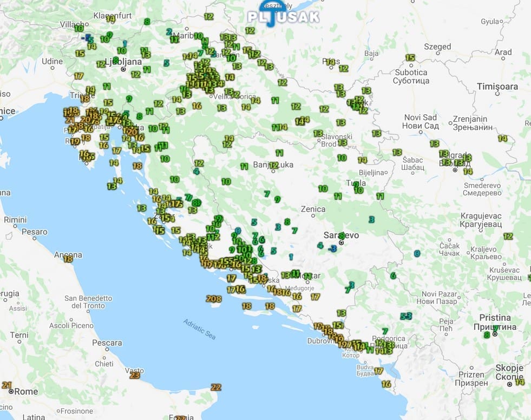Viewport: 531px width, 420px height.
Task: Select the 13 marker near Šabac
Action: coord(397,153)
